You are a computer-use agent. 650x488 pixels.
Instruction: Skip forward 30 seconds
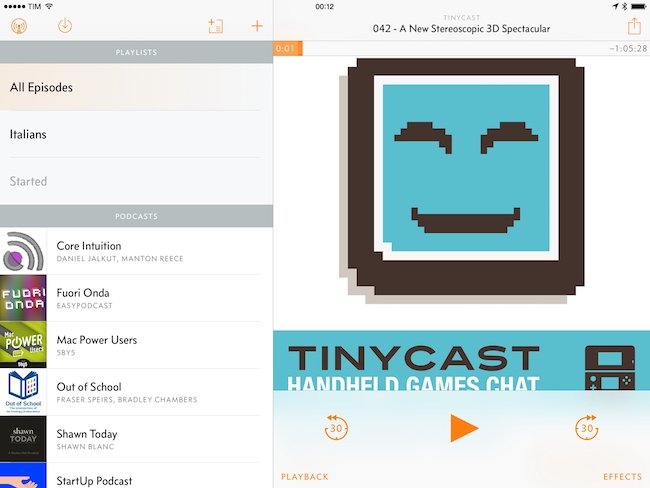click(587, 427)
